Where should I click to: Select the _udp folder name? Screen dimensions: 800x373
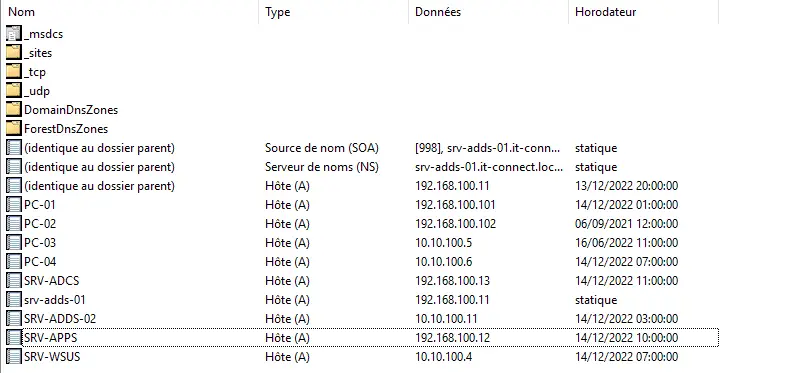click(37, 91)
